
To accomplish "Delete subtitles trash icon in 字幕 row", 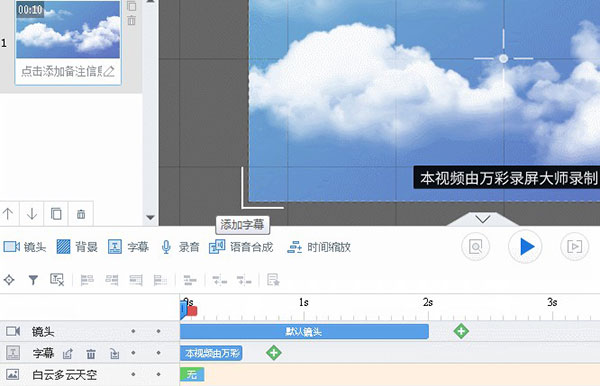I will pos(91,354).
